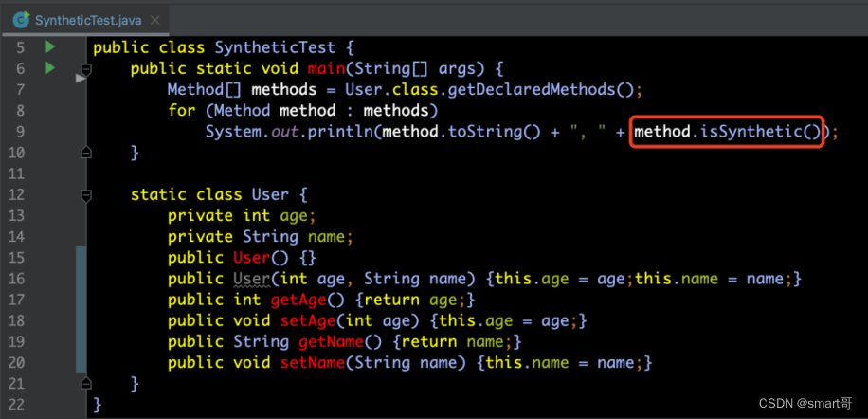Screen dimensions: 868x419
Task: Click the getName method name
Action: pos(330,341)
